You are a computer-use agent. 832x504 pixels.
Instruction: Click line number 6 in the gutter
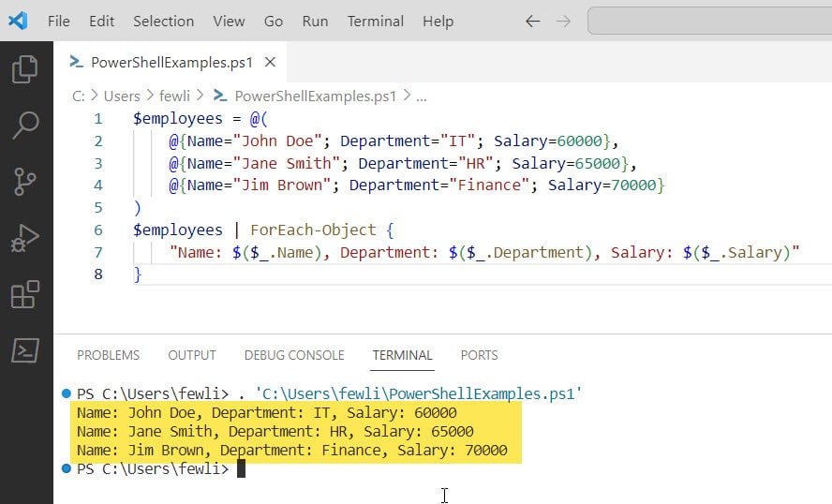(x=98, y=230)
